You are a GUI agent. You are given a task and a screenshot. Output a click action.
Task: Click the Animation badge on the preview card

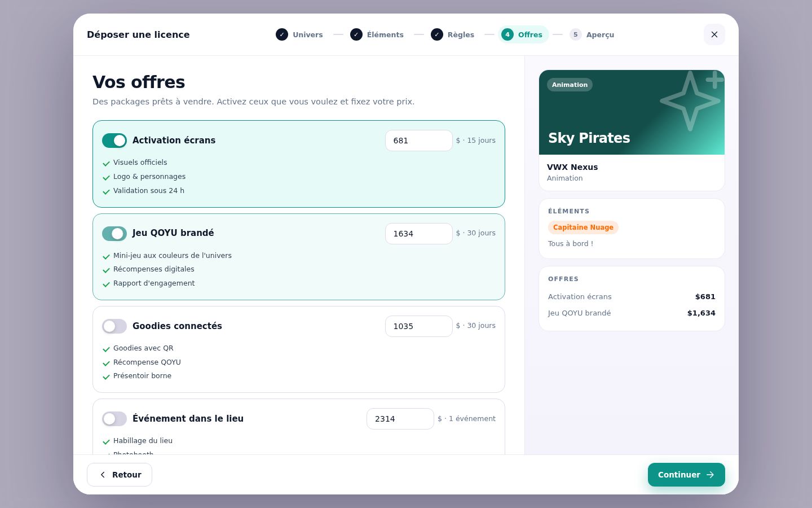(570, 85)
